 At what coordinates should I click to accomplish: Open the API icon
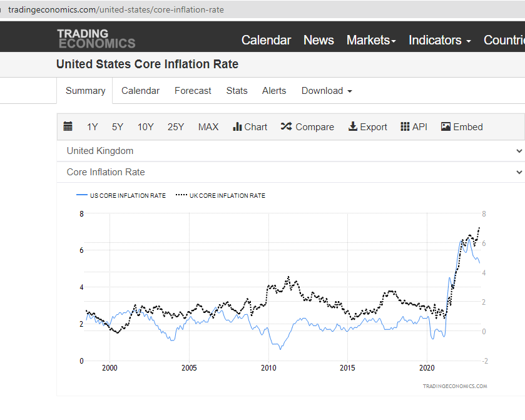pos(414,126)
